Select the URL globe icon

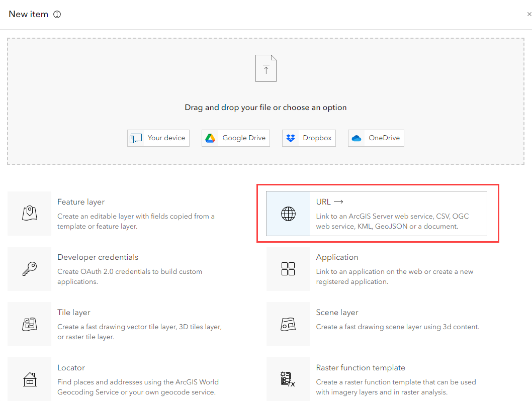click(x=288, y=214)
